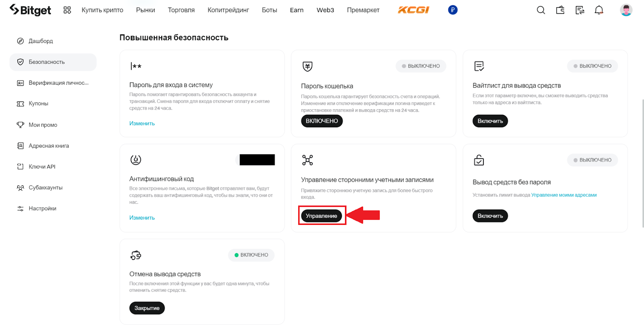Image resolution: width=644 pixels, height=326 pixels.
Task: Open the user avatar profile
Action: (x=626, y=10)
